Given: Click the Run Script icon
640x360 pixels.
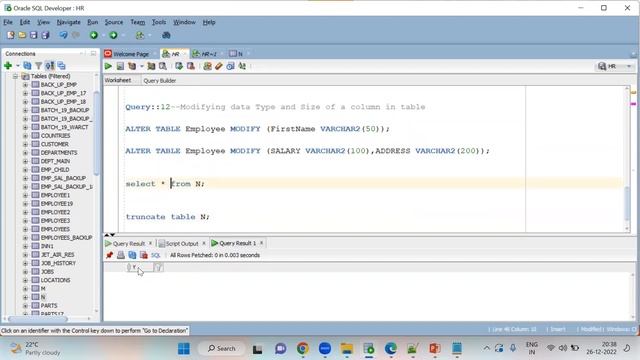Looking at the screenshot, I should click(120, 66).
